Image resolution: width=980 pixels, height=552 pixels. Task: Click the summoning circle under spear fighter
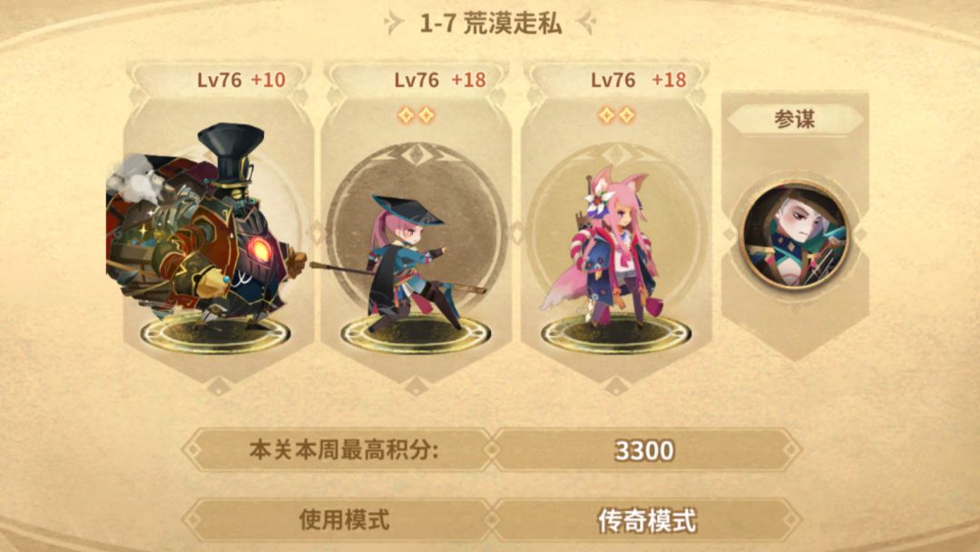[x=416, y=334]
